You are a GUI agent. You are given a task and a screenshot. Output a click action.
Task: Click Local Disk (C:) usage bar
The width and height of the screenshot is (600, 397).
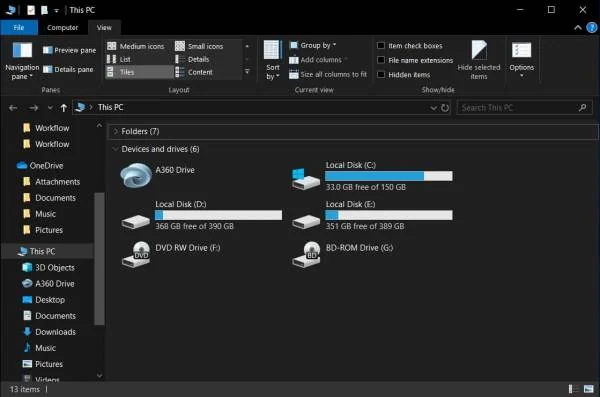coord(388,176)
